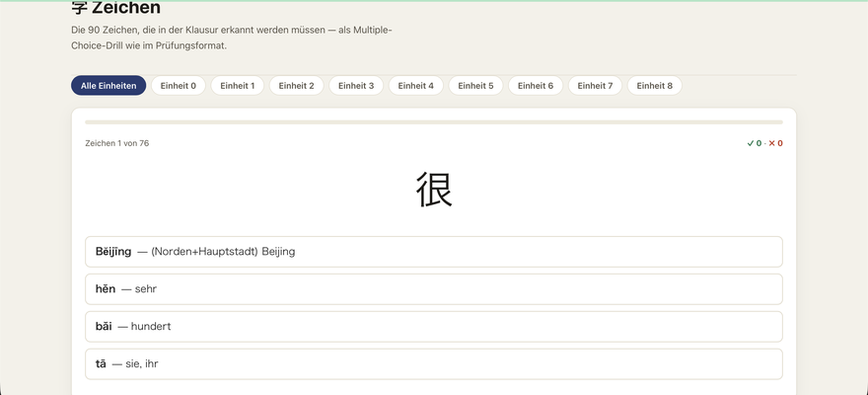Choose the answer hěn — sehr
Screen dimensions: 868x395
pos(434,289)
